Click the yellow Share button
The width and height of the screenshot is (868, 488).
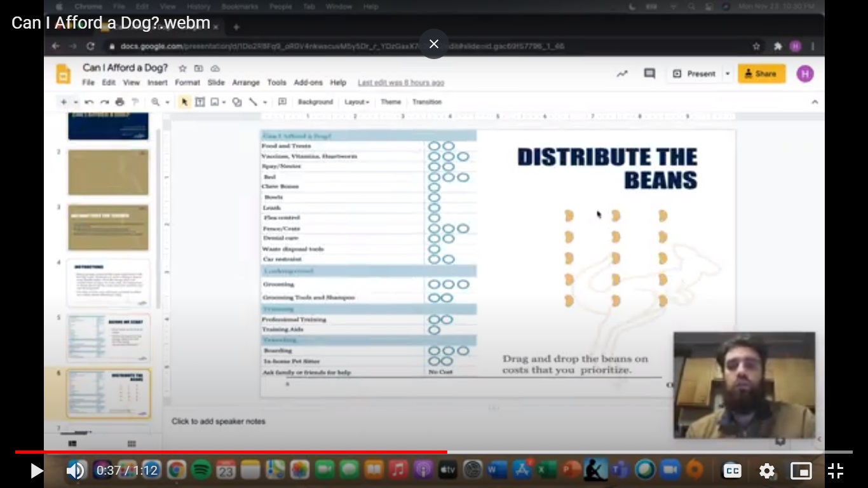[761, 74]
